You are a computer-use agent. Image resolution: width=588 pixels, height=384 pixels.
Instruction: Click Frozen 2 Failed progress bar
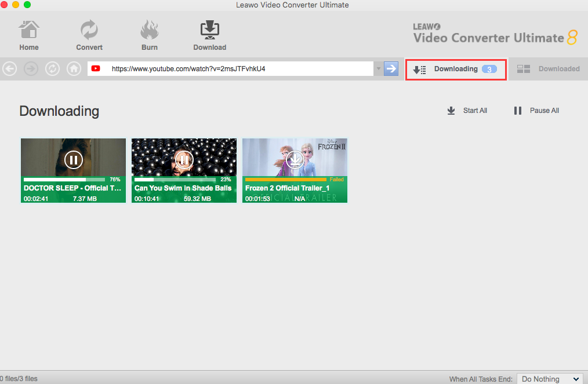pyautogui.click(x=286, y=180)
